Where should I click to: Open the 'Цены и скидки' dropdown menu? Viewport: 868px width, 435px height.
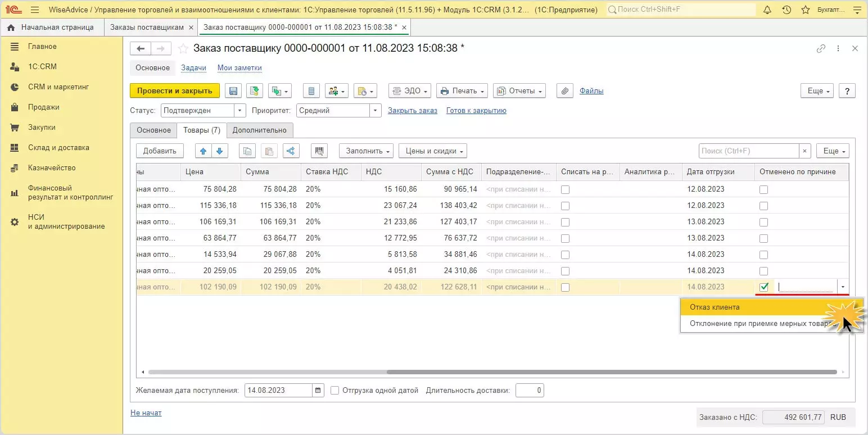click(x=432, y=151)
